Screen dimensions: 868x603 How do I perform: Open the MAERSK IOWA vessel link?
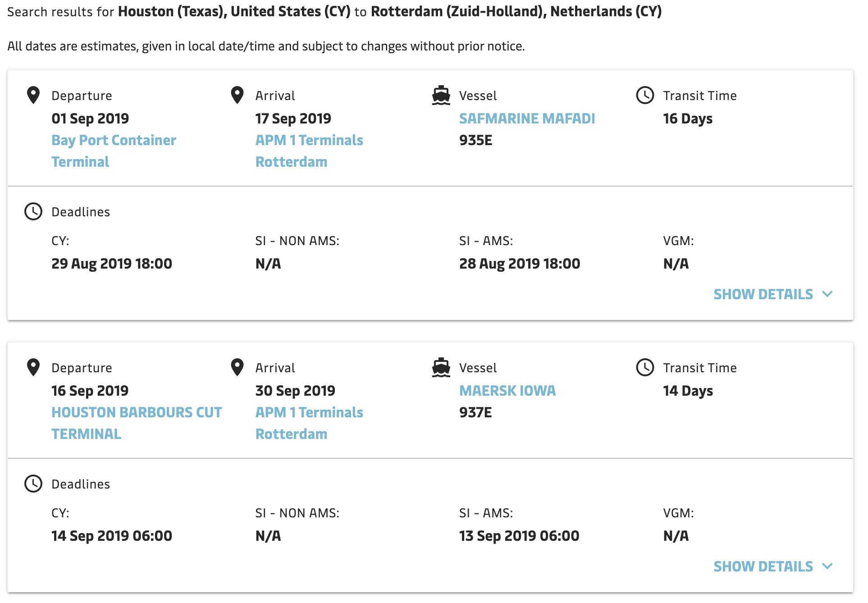pyautogui.click(x=507, y=391)
